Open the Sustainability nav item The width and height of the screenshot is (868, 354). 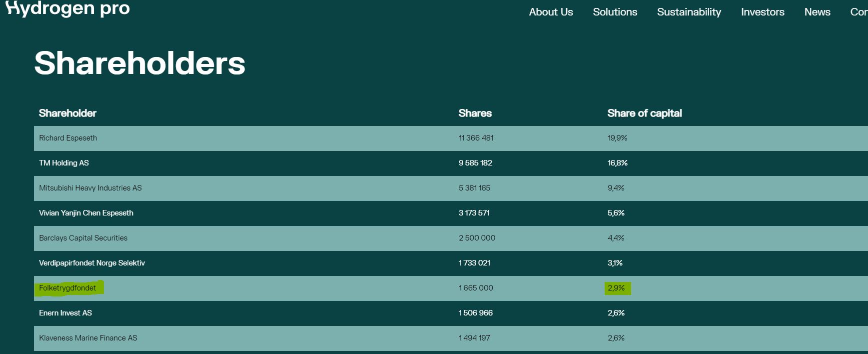pos(689,12)
